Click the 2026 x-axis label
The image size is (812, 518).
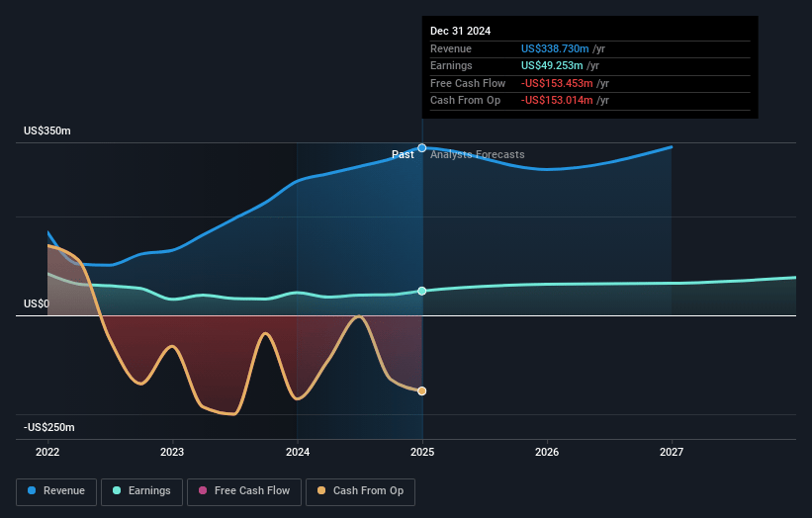point(547,452)
